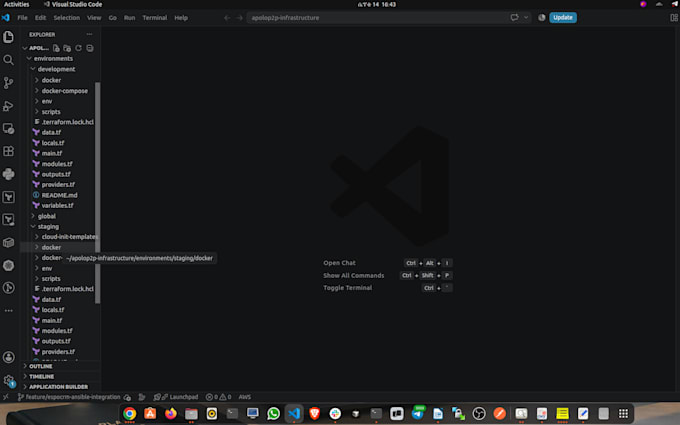This screenshot has height=425, width=680.
Task: Expand the cloud-init-templates folder
Action: (69, 237)
